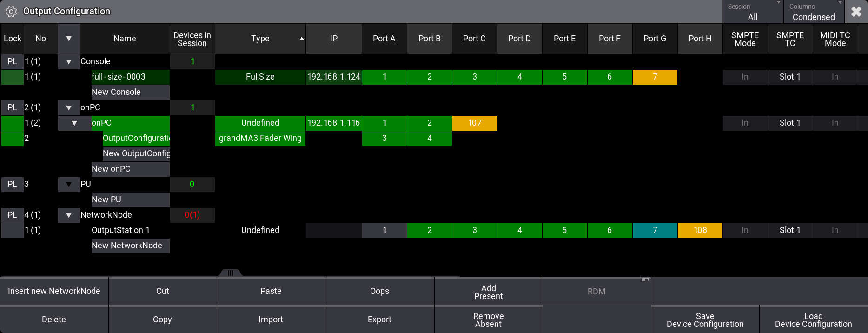Expand the PU group arrow
This screenshot has width=868, height=333.
69,184
